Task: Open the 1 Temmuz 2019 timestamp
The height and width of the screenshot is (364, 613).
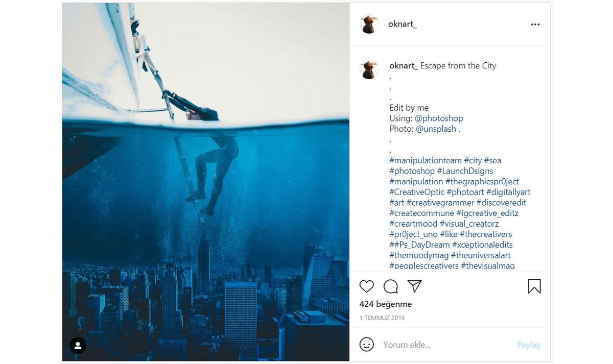Action: [382, 318]
